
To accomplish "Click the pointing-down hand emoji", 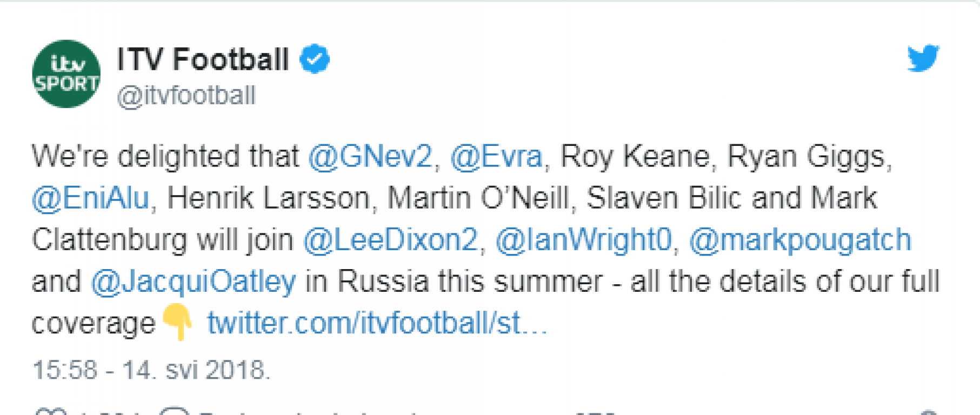I will coord(177,322).
